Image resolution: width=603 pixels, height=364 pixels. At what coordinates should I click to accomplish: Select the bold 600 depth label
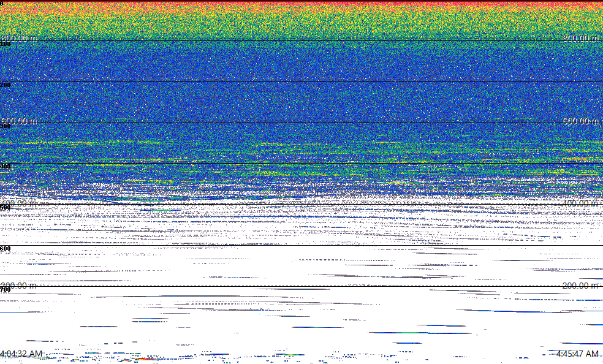tap(6, 249)
